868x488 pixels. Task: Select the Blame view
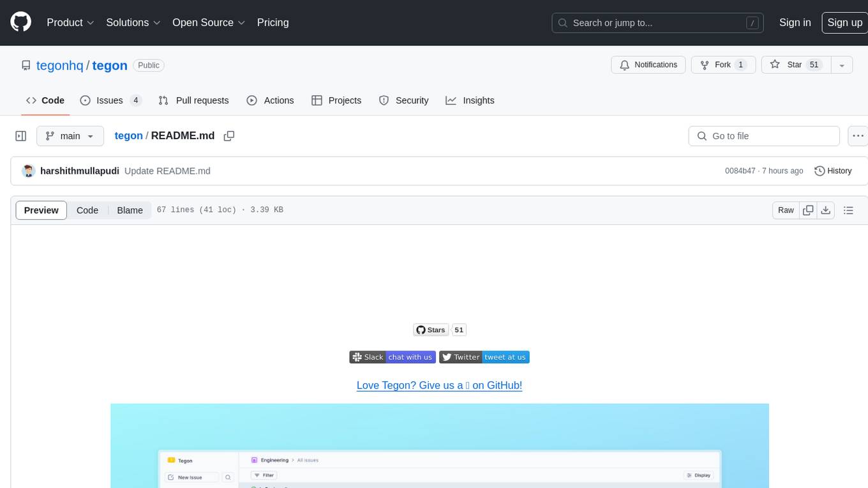click(x=130, y=210)
